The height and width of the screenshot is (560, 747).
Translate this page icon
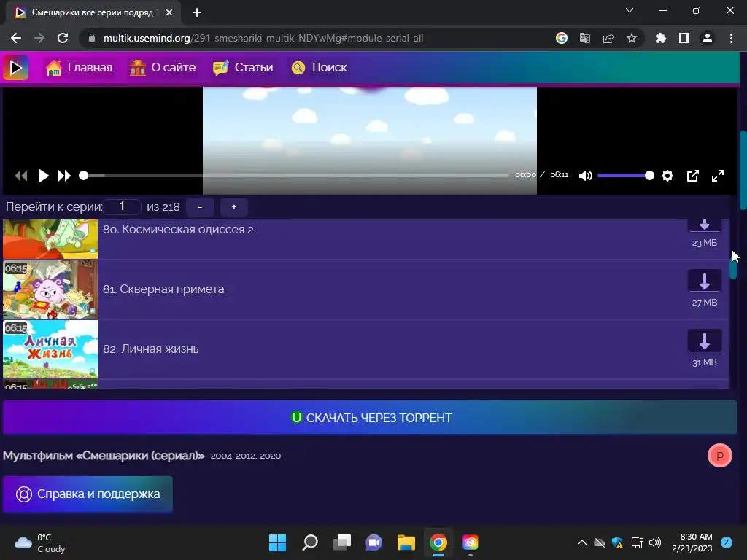(x=585, y=38)
